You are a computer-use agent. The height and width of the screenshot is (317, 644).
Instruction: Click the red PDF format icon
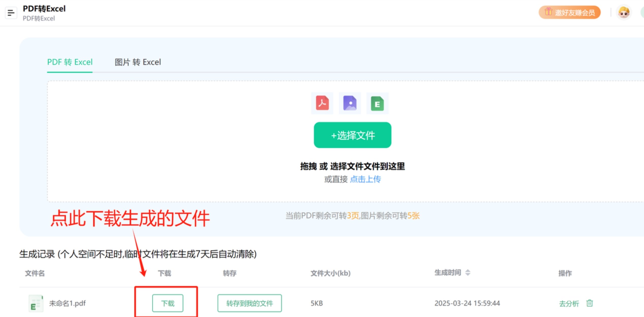322,103
